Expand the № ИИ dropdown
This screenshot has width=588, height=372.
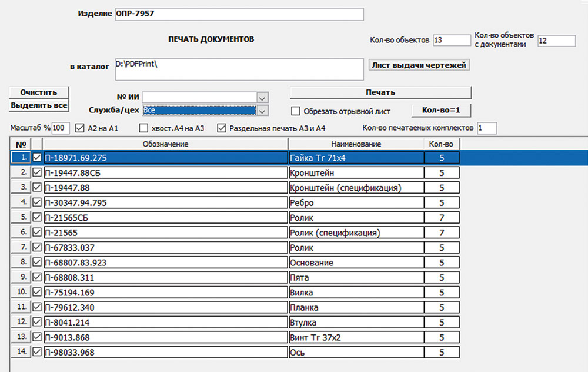click(262, 97)
